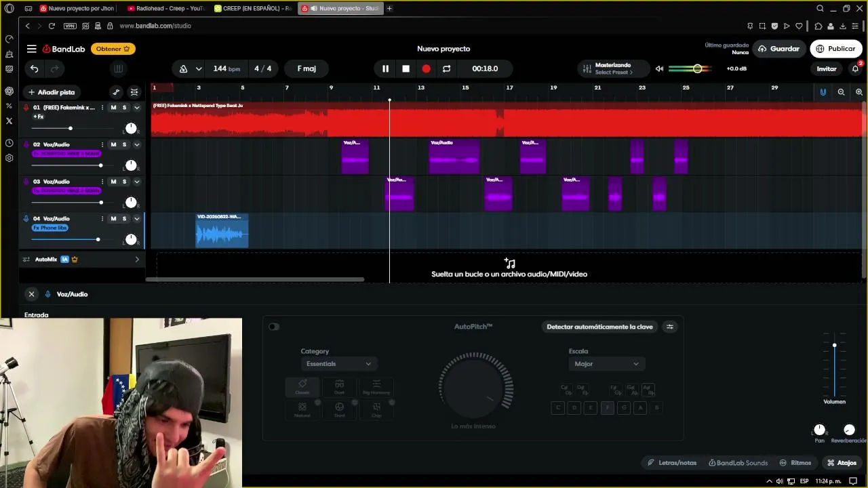
Task: Mute track 02 Voz/Audio
Action: tap(113, 144)
